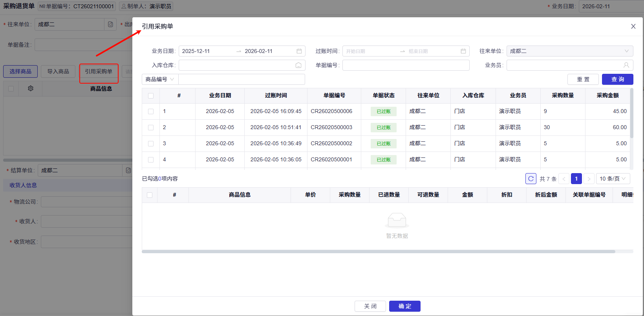Click the 单据备注 field in background
The width and height of the screenshot is (644, 316).
(x=83, y=45)
